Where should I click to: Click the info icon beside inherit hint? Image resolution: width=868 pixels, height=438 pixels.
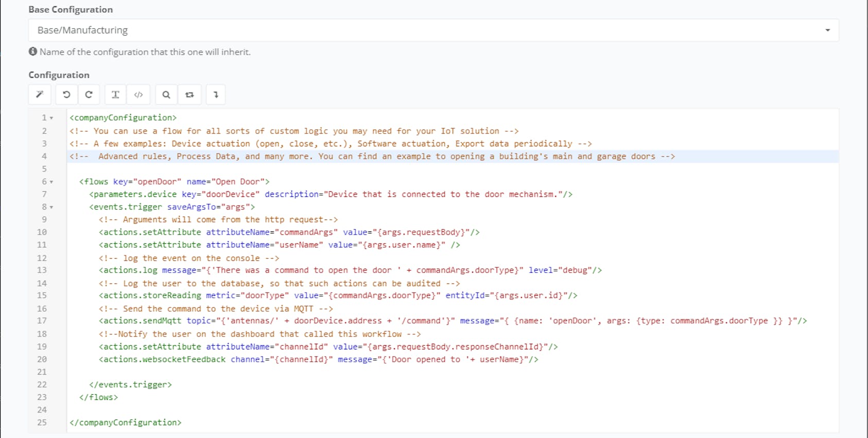[x=33, y=52]
